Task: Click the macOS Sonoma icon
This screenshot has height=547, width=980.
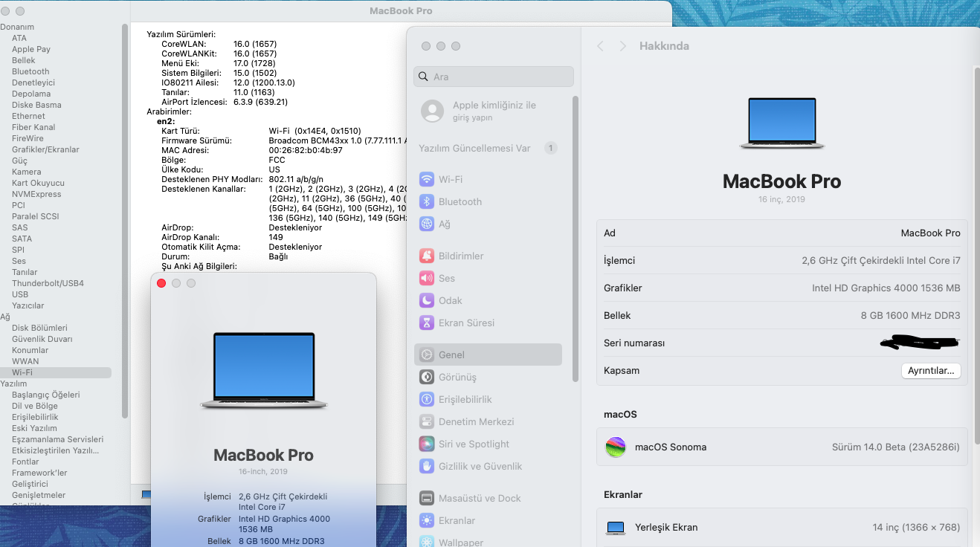Action: click(x=615, y=447)
